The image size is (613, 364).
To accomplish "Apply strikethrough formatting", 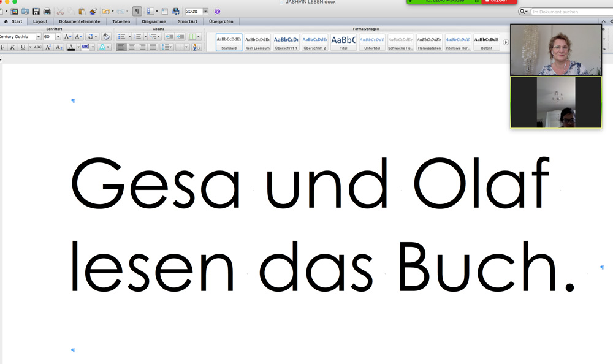I will pos(37,47).
